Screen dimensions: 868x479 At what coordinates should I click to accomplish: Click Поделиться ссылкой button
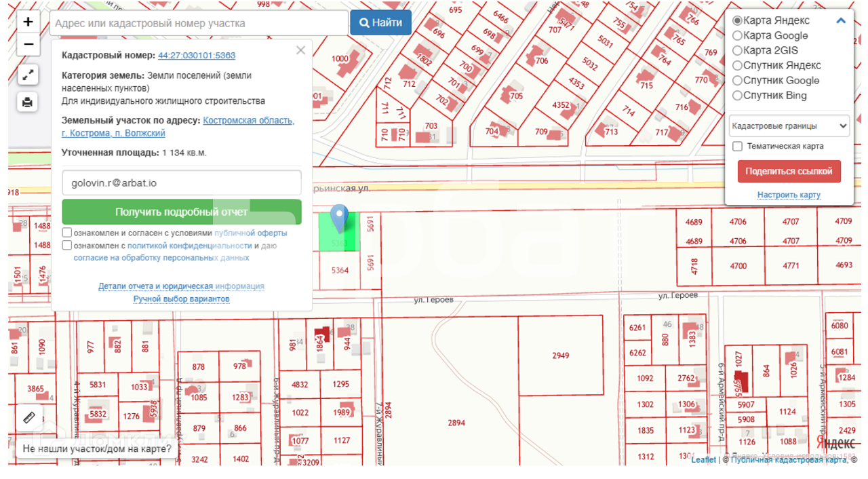pyautogui.click(x=789, y=171)
